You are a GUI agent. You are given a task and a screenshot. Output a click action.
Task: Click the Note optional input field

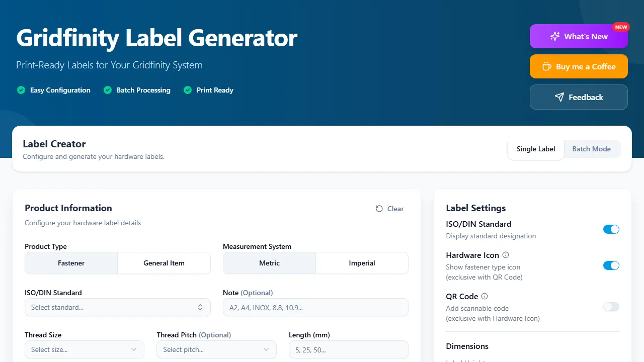(x=315, y=307)
